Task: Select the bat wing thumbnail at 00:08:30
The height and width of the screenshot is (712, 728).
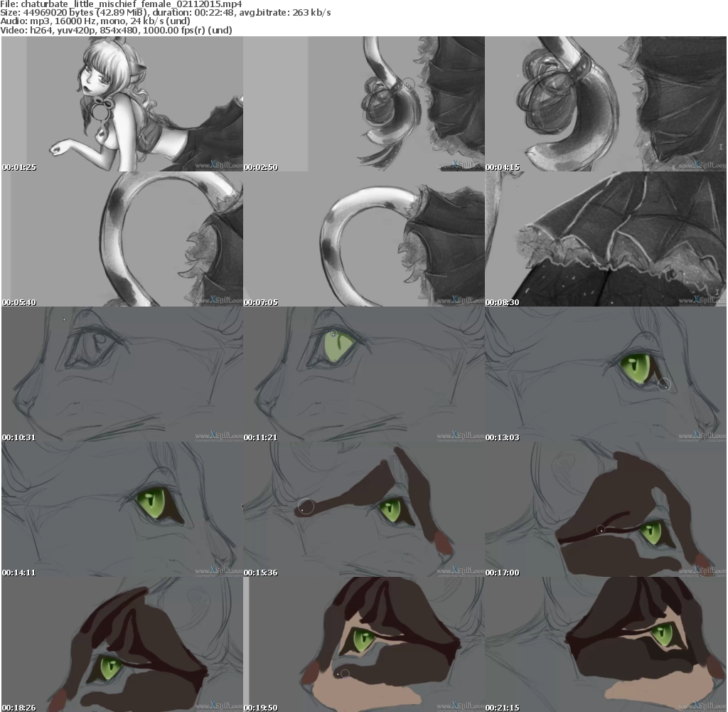Action: (x=606, y=239)
